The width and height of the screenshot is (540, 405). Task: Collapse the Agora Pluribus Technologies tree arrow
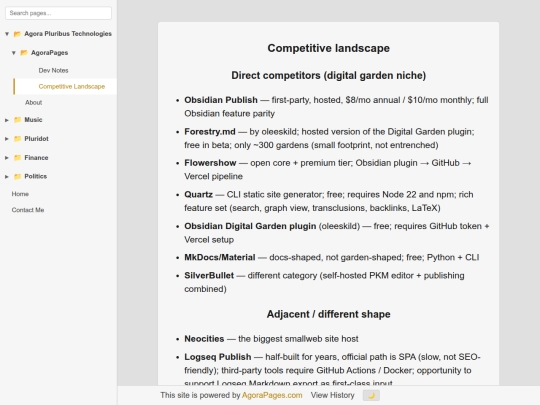pos(7,34)
